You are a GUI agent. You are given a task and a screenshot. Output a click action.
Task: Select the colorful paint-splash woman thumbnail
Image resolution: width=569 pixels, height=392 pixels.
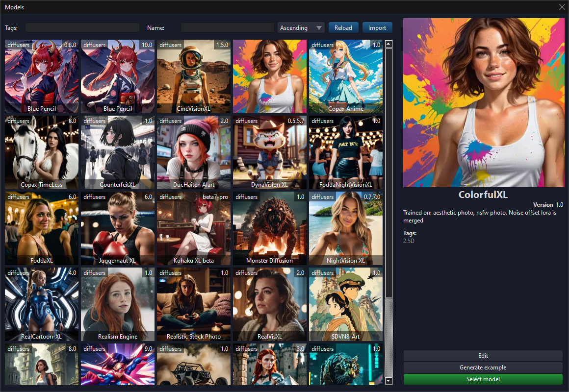tap(270, 76)
